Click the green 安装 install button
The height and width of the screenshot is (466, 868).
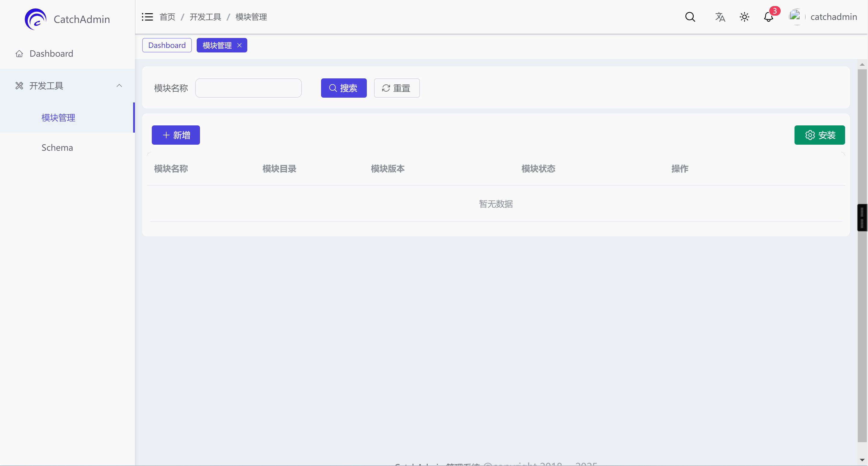point(820,135)
